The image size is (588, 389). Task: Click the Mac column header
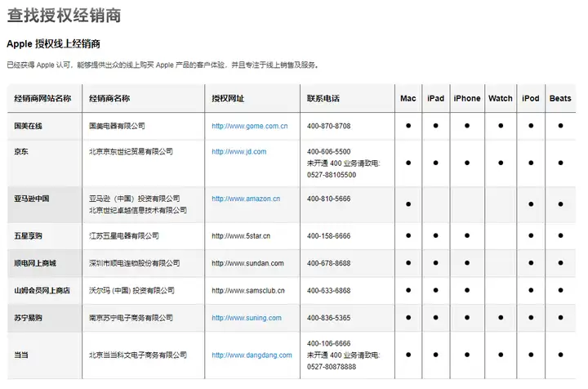(408, 98)
